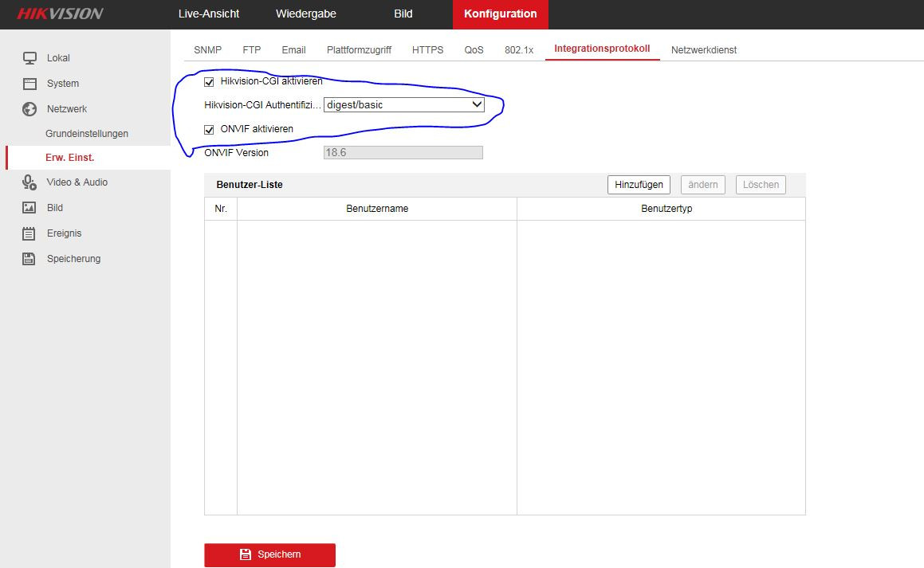Click the Video & Audio microphone icon
The image size is (924, 568).
(29, 182)
